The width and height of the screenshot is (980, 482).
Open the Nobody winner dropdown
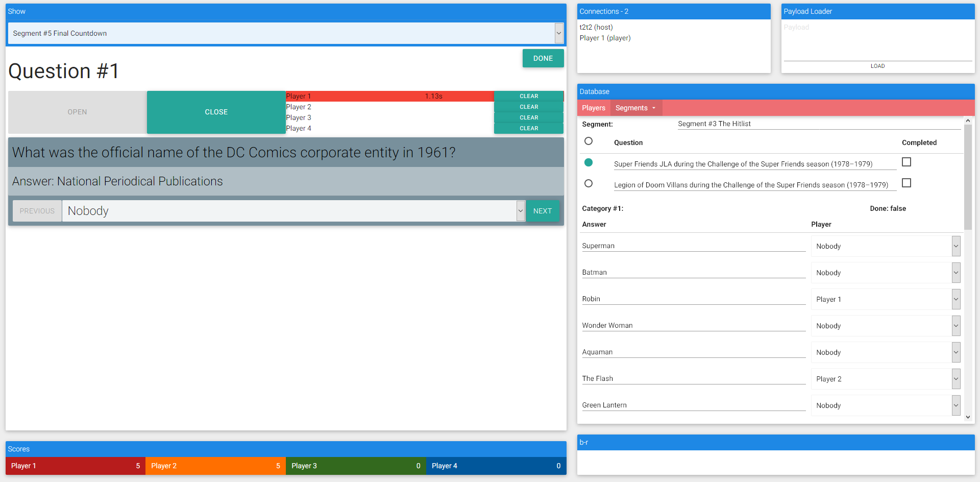pos(293,211)
